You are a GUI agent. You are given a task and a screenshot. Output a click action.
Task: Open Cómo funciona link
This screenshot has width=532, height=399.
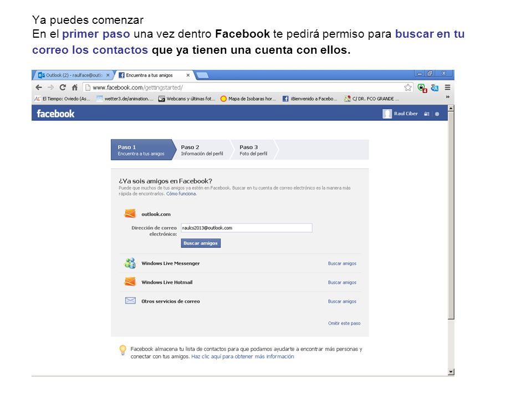(x=181, y=194)
